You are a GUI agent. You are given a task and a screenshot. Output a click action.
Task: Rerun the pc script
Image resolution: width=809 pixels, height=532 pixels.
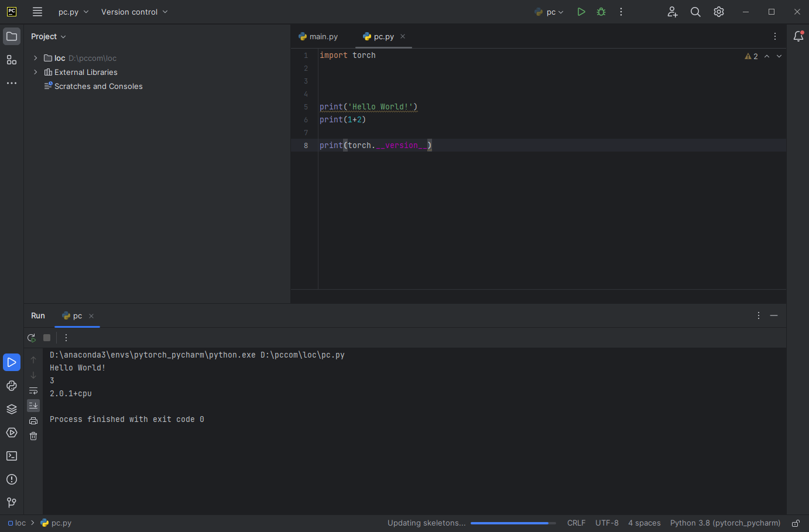32,338
